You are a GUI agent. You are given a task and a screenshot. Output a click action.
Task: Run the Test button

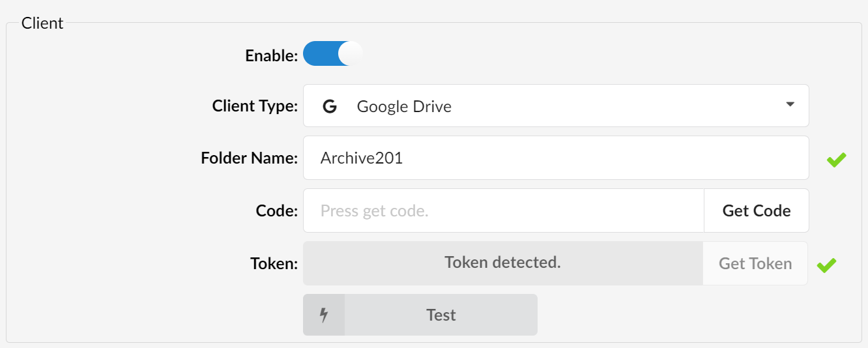click(x=420, y=315)
